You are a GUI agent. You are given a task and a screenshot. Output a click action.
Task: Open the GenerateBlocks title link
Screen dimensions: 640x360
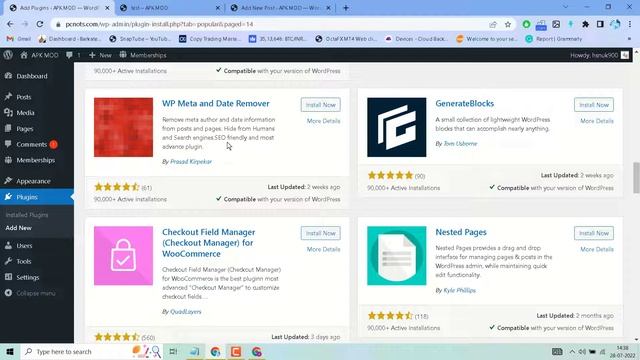pyautogui.click(x=464, y=103)
